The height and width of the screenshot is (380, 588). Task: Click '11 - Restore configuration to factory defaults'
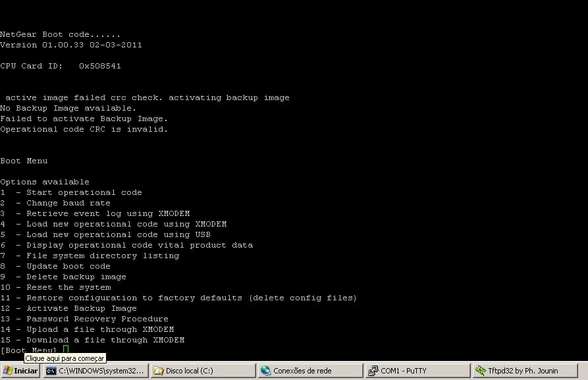[178, 298]
